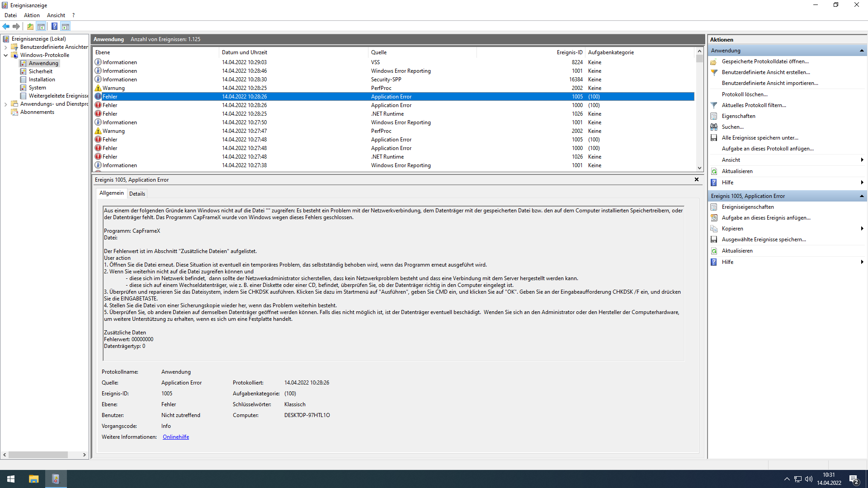The image size is (868, 488).
Task: Collapse the Anwendung actions section
Action: pos(862,51)
